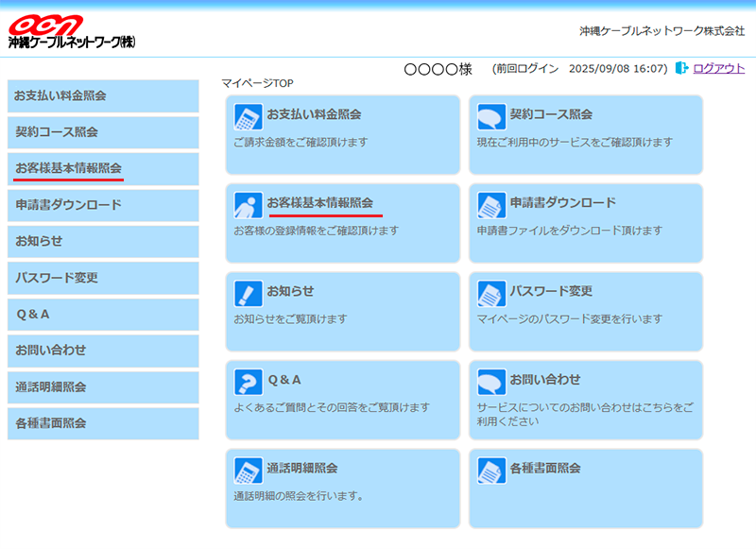Click the question mark icon beside Q&A
The height and width of the screenshot is (549, 756).
(x=249, y=382)
